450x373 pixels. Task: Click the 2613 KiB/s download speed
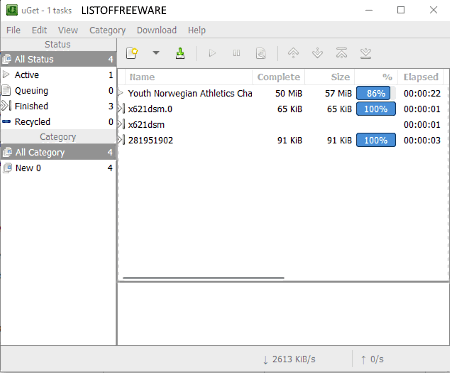pos(289,359)
